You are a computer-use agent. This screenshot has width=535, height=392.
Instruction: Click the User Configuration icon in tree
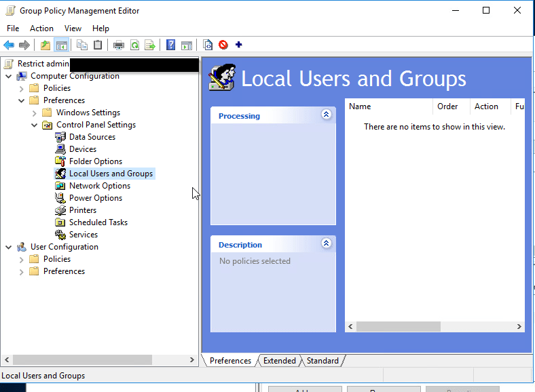click(x=22, y=247)
